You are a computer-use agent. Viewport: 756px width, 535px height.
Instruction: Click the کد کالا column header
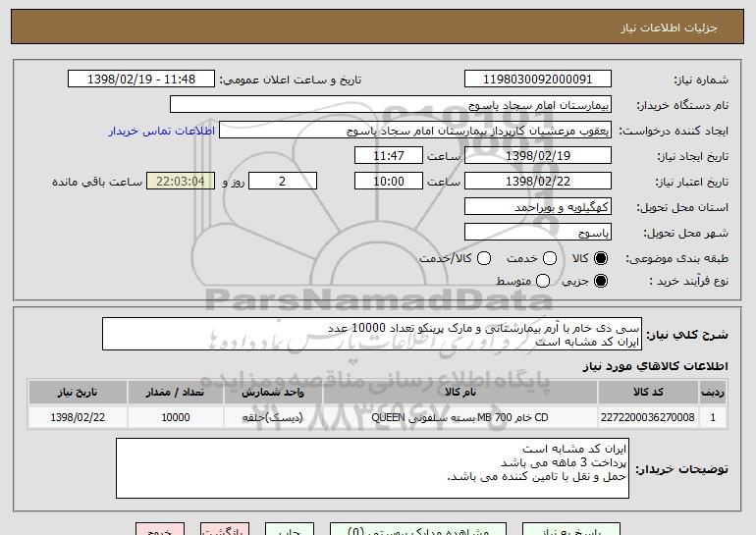click(x=648, y=393)
